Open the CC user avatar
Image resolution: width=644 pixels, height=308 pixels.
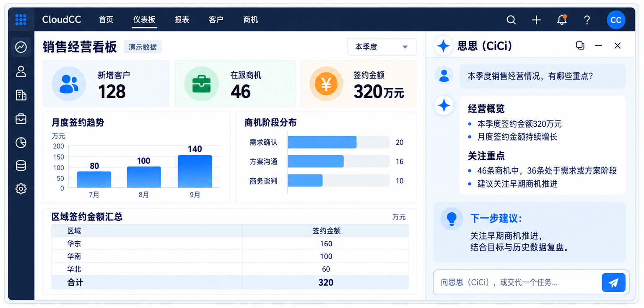[x=615, y=20]
